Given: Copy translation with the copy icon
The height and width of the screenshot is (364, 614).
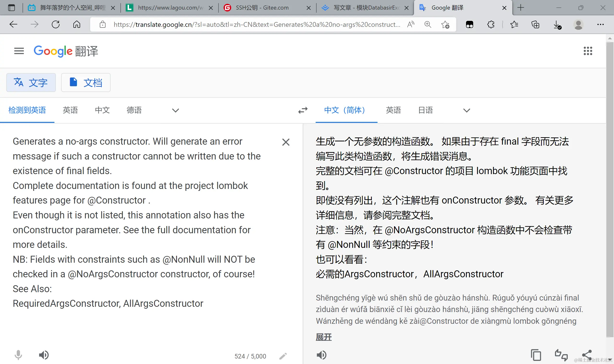Looking at the screenshot, I should coord(536,355).
